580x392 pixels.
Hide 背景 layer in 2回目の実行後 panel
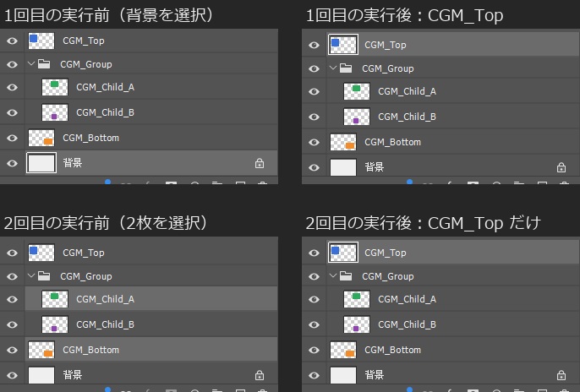click(314, 376)
